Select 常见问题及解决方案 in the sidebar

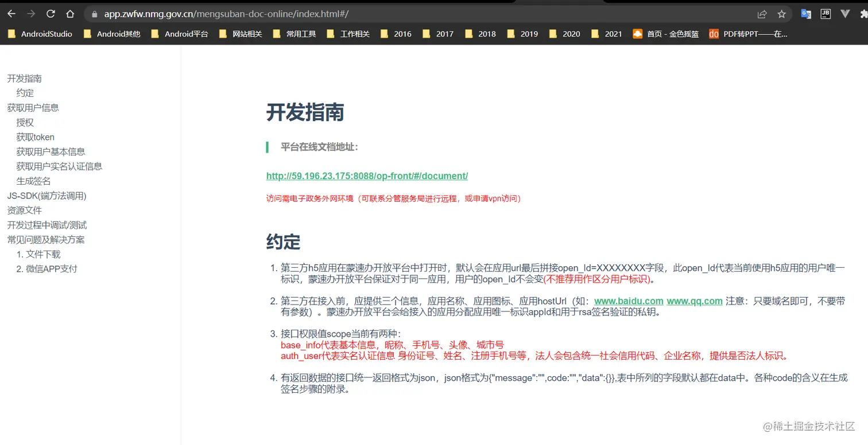[46, 239]
